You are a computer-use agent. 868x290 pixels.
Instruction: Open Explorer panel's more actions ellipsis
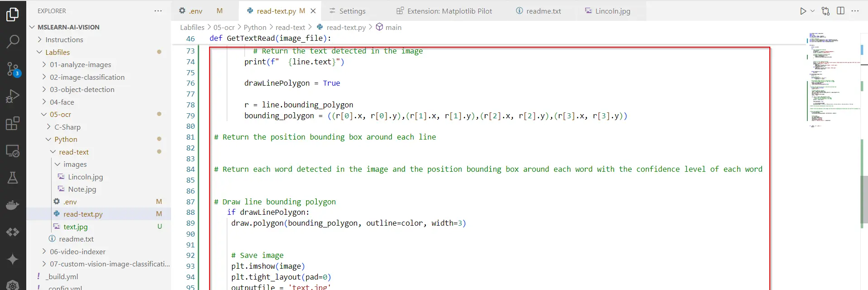158,11
